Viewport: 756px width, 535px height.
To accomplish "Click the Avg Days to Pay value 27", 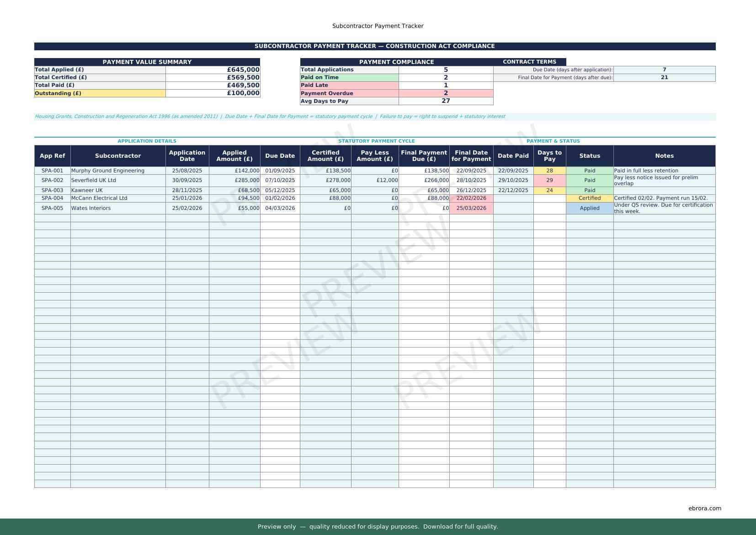I will 445,101.
